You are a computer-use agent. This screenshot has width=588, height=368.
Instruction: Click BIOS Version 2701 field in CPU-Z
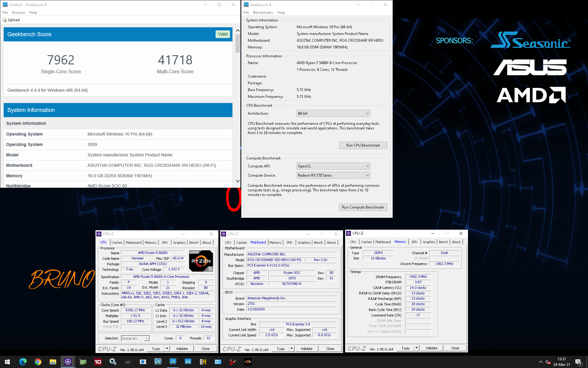[x=292, y=304]
